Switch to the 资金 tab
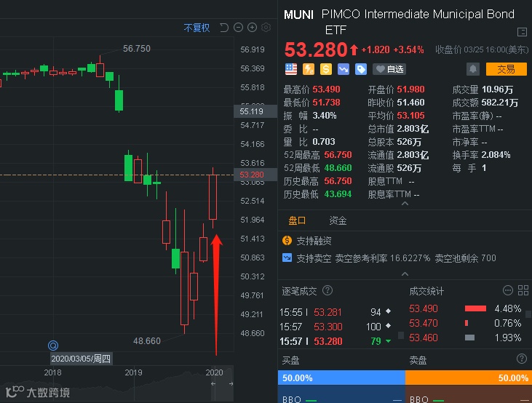The image size is (532, 403). pyautogui.click(x=338, y=221)
